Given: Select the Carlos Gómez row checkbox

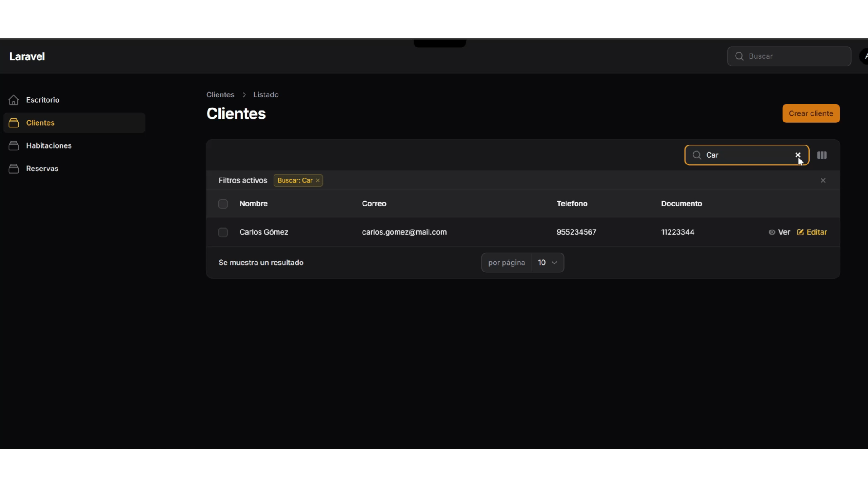Looking at the screenshot, I should tap(223, 232).
